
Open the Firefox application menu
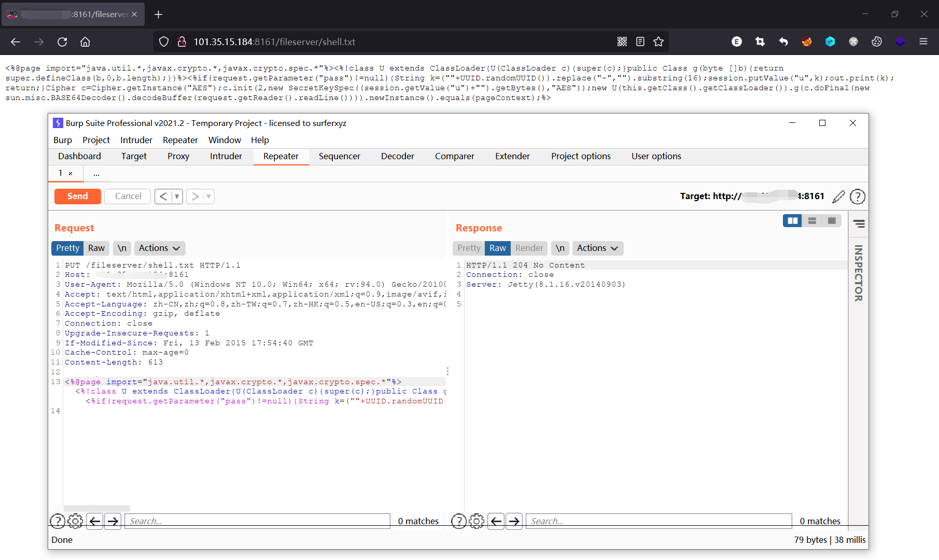[923, 42]
